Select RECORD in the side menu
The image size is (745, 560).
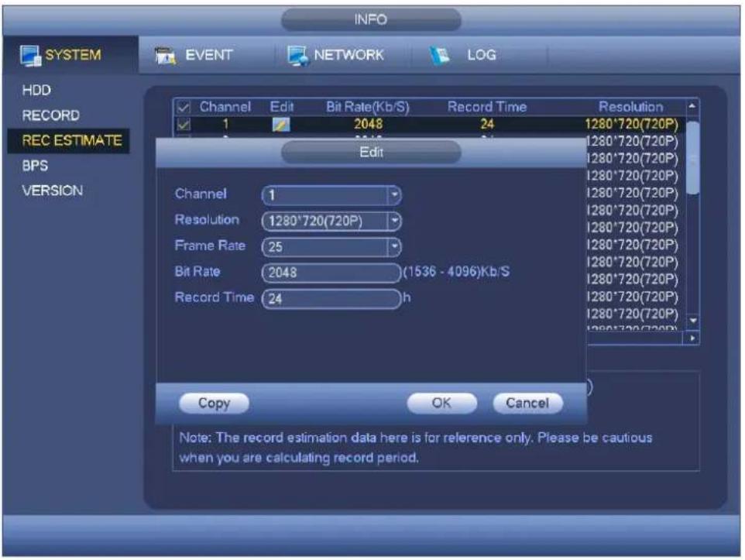(x=51, y=115)
